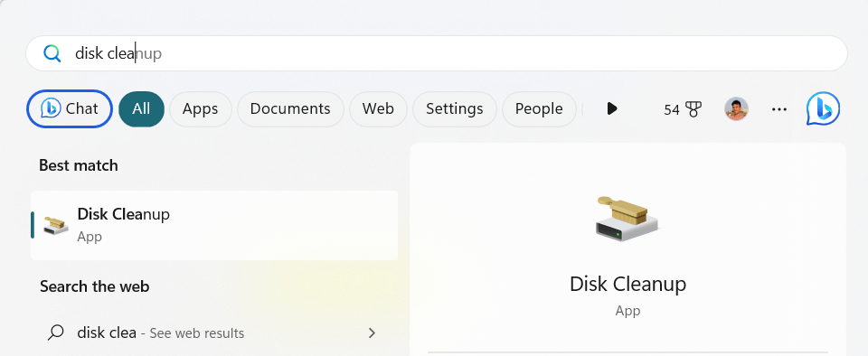Open Disk Cleanup best match result

coord(214,225)
